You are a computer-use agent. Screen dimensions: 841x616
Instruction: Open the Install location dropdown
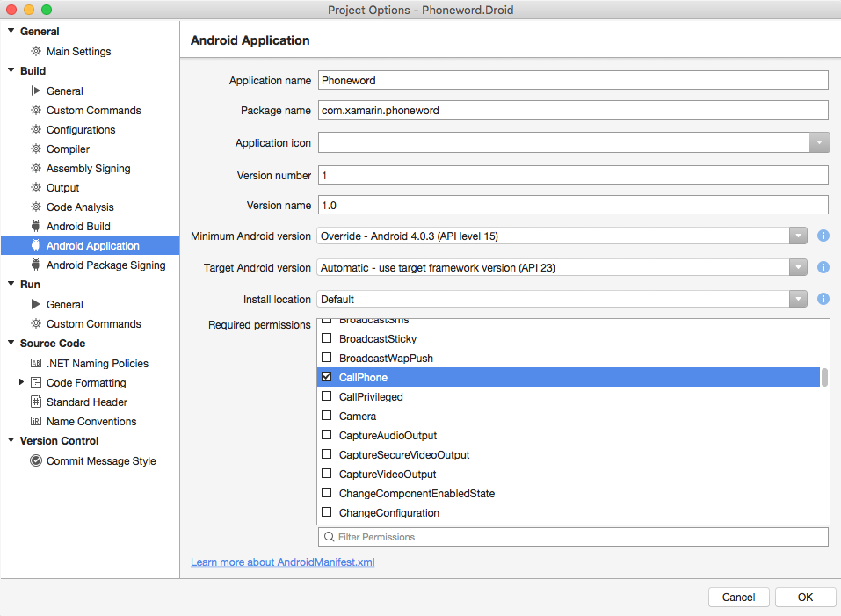(798, 299)
